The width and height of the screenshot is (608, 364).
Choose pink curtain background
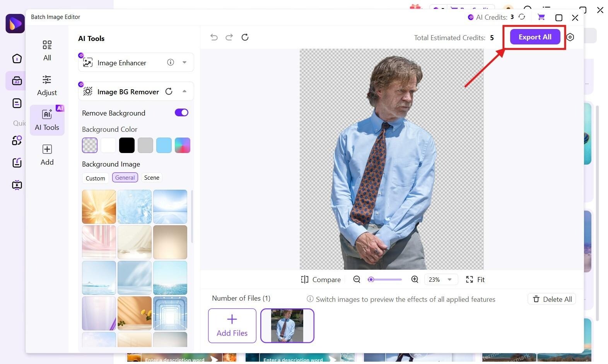[99, 242]
